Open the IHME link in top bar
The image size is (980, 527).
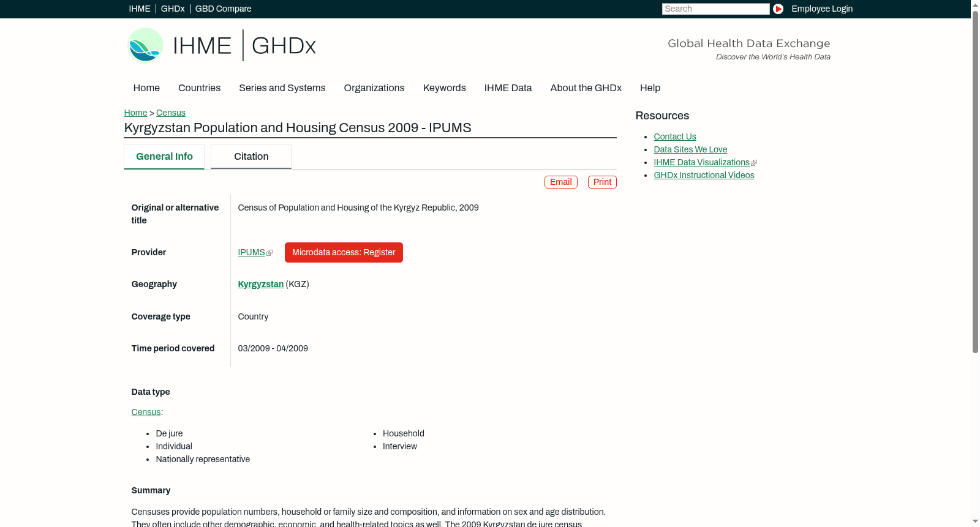click(140, 9)
